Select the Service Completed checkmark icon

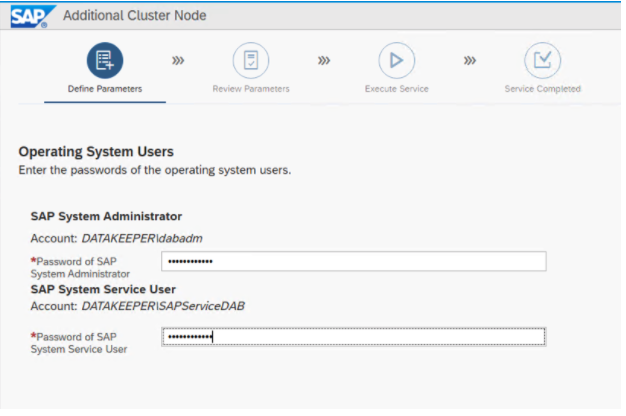point(542,60)
